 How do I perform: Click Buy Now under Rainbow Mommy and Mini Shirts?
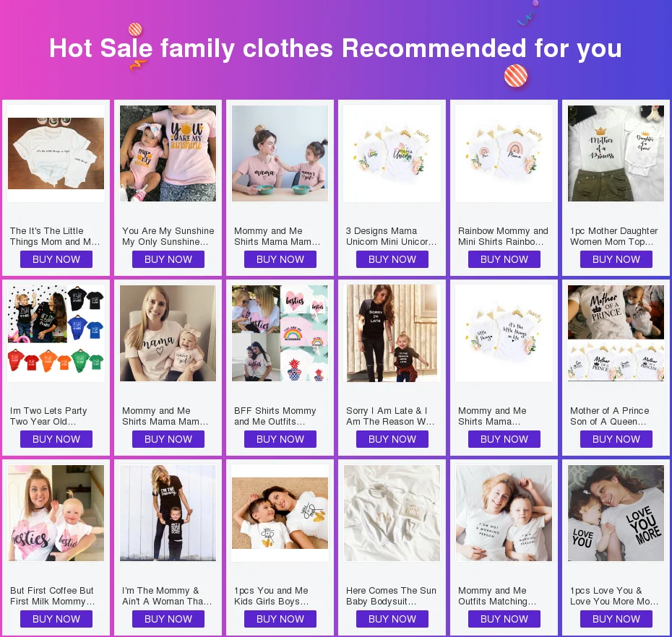[504, 259]
